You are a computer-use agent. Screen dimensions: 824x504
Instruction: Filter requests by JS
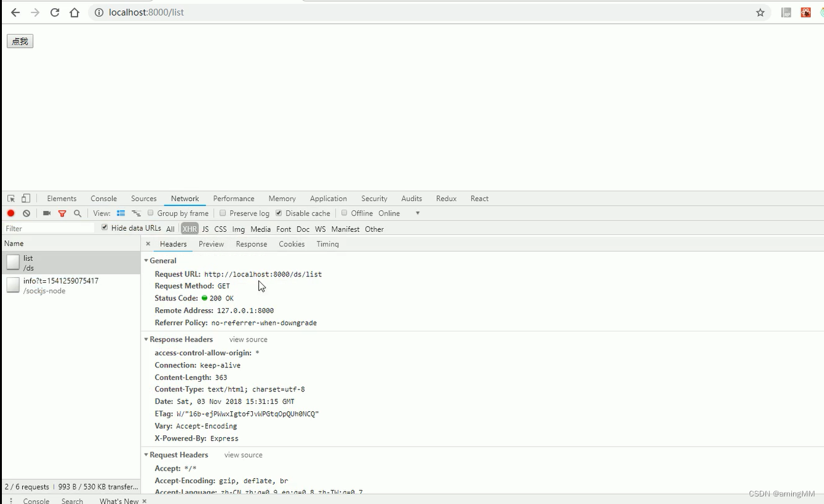[206, 229]
